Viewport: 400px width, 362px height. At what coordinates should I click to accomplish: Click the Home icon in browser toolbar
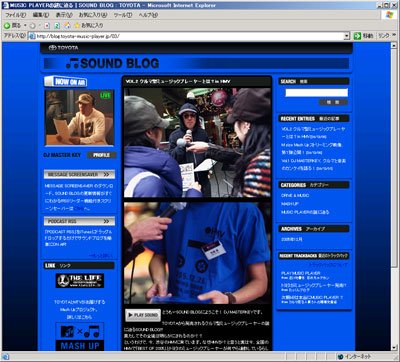point(67,25)
